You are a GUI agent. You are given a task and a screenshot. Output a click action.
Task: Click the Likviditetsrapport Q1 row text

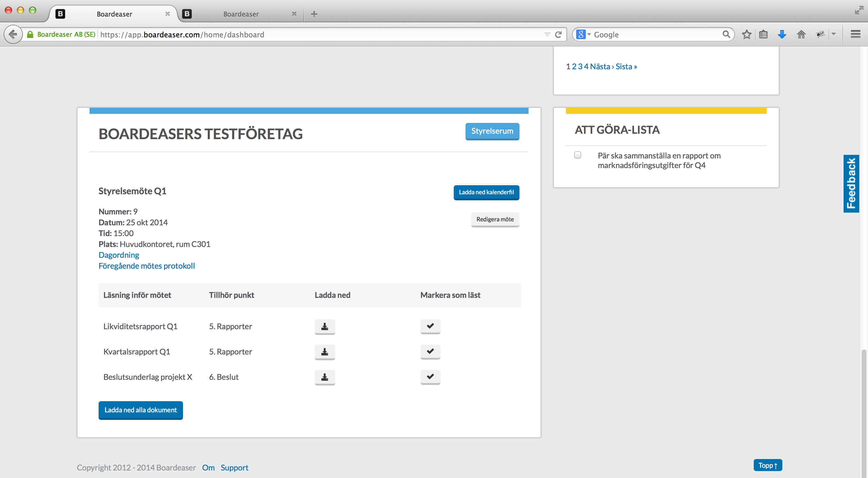(140, 326)
